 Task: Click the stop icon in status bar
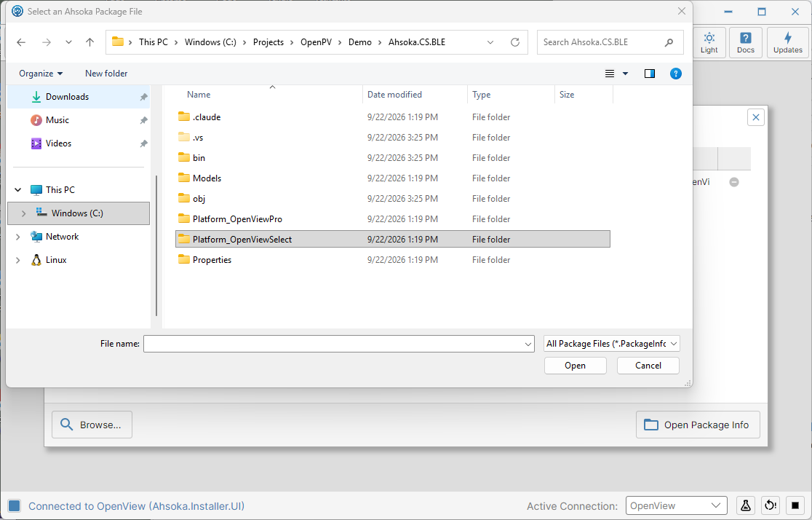[795, 505]
